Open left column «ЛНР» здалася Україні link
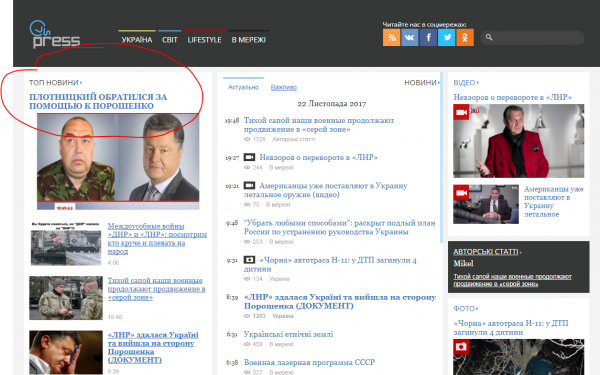Screen dimensions: 600x375 click(x=153, y=347)
